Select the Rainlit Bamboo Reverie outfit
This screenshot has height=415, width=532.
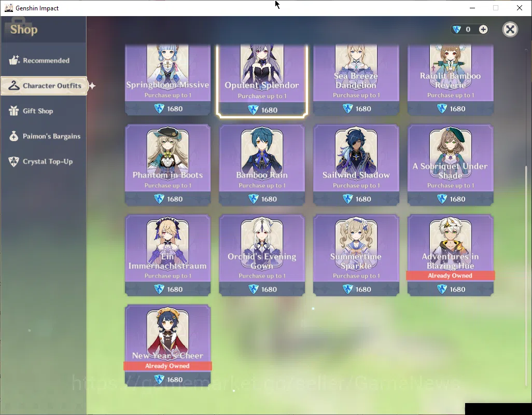click(450, 80)
